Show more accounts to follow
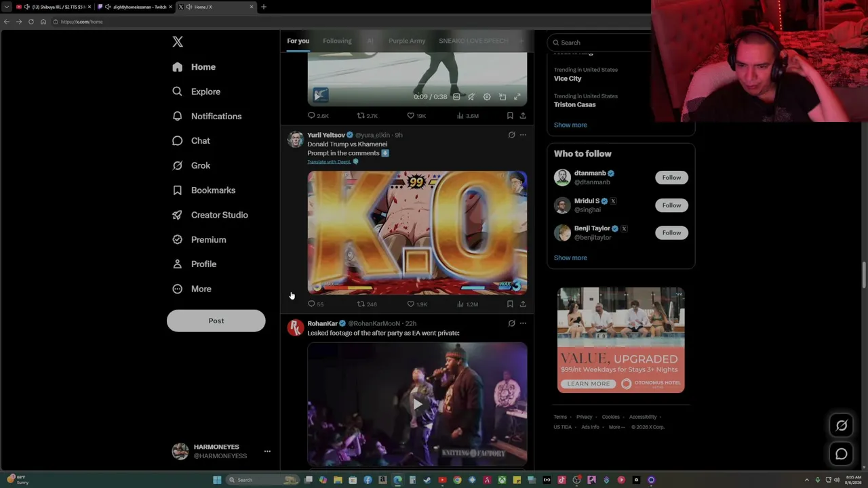 point(570,258)
